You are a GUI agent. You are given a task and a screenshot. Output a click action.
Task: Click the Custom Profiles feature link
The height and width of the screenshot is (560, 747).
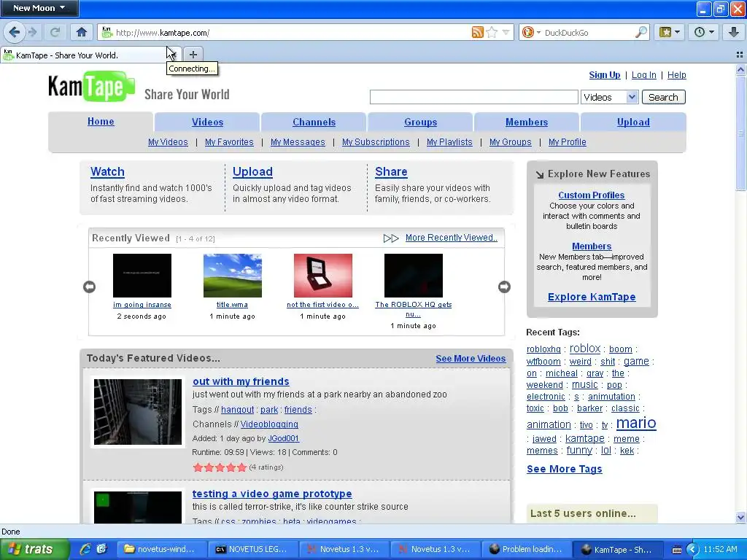click(591, 195)
